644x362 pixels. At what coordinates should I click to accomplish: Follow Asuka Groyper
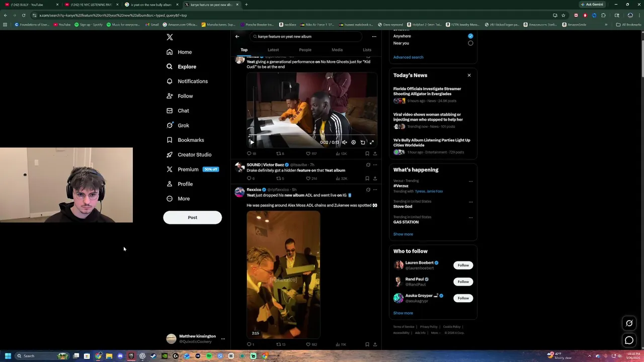[463, 298]
